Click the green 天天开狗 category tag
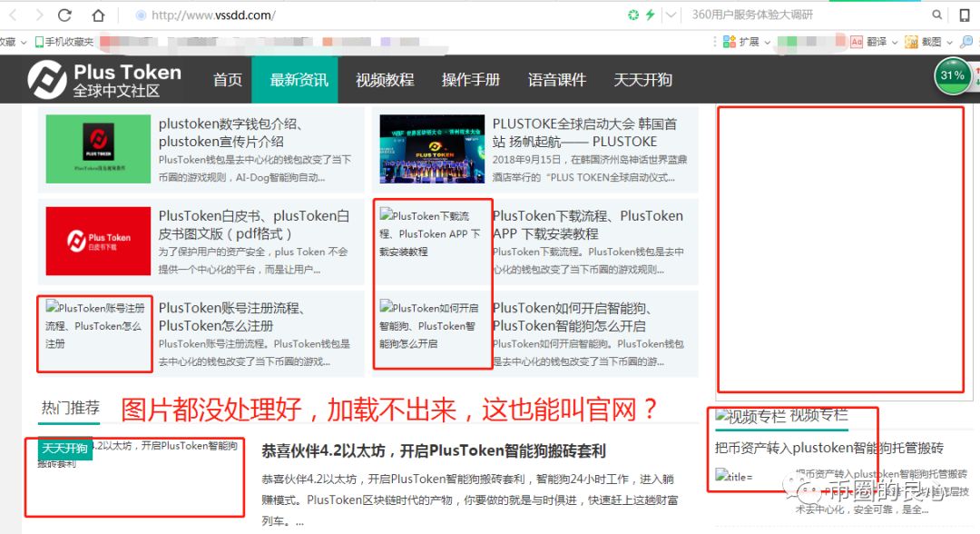Image resolution: width=980 pixels, height=534 pixels. (x=65, y=449)
